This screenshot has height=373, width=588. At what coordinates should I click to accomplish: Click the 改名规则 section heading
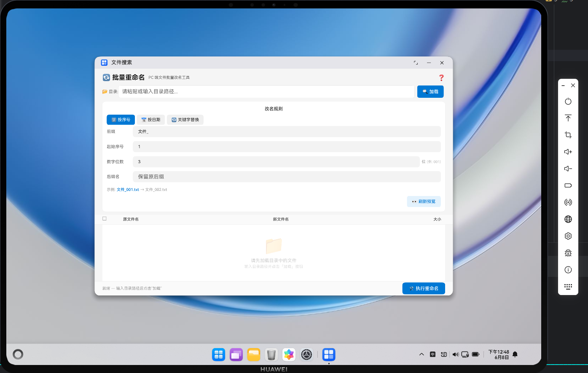274,109
